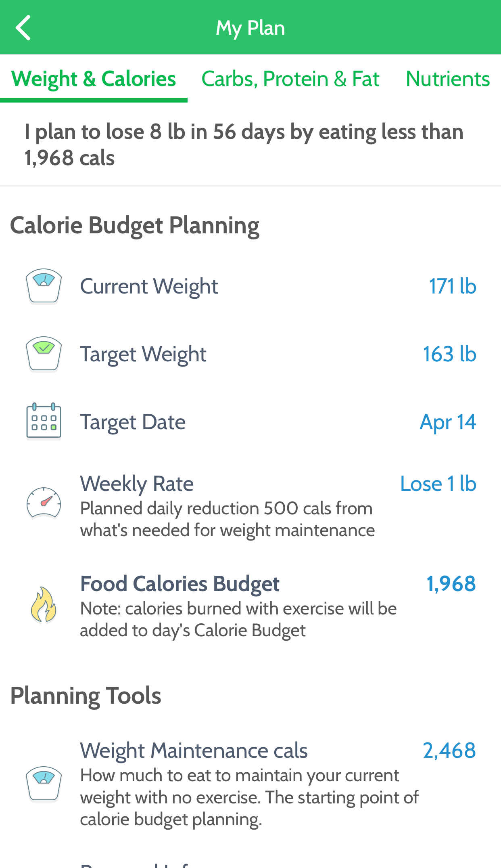Change the 163 lb target weight value
Screen dimensions: 501x868
449,354
